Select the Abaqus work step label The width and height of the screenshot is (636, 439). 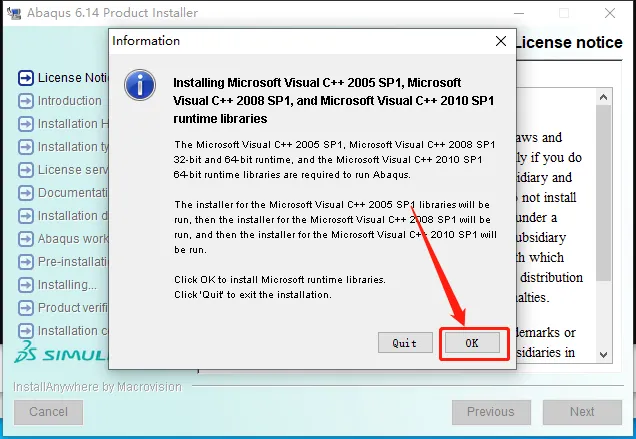pyautogui.click(x=73, y=239)
